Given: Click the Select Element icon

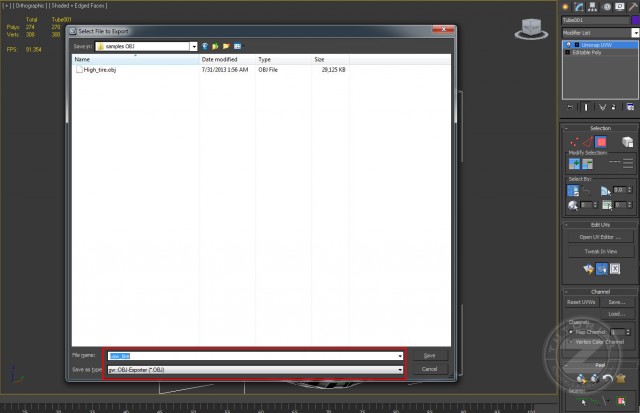Looking at the screenshot, I should 627,142.
